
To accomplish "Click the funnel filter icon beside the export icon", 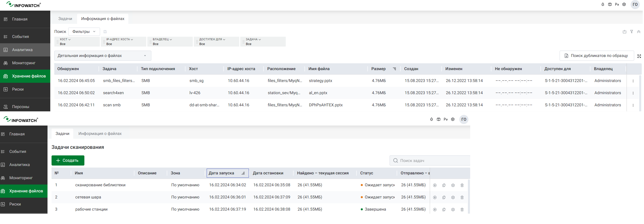I will coord(631,32).
